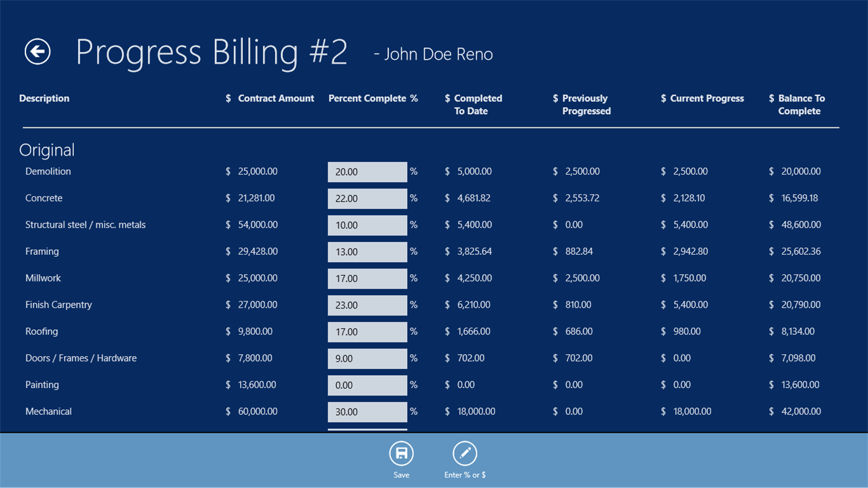
Task: Click the Painting percent field showing 0.00
Action: [x=367, y=384]
